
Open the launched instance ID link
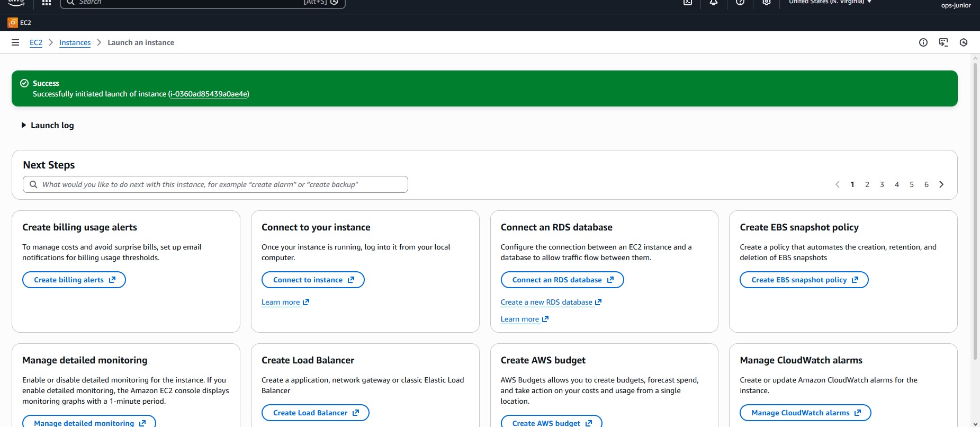(x=209, y=94)
